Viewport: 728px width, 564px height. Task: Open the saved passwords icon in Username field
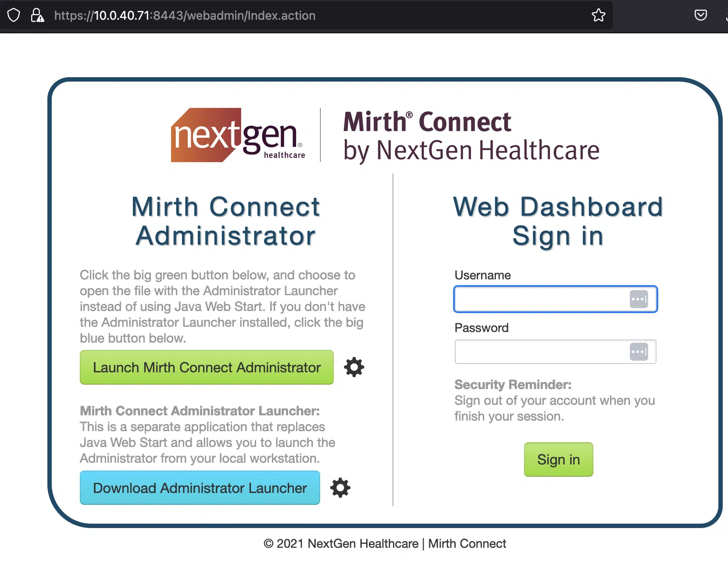[x=639, y=299]
